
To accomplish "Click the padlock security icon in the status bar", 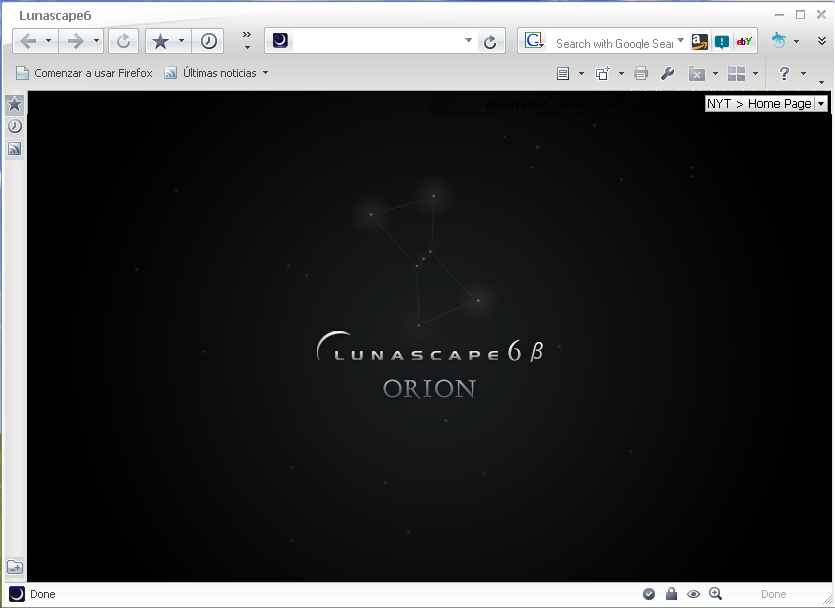I will 670,594.
